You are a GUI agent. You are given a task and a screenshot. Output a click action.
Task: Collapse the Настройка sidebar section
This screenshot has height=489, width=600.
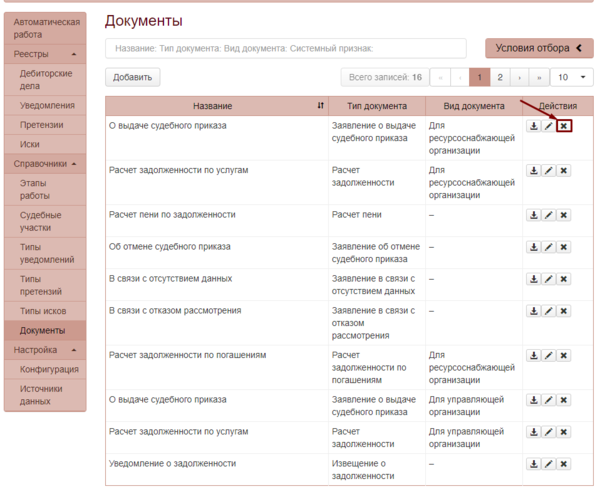point(45,350)
